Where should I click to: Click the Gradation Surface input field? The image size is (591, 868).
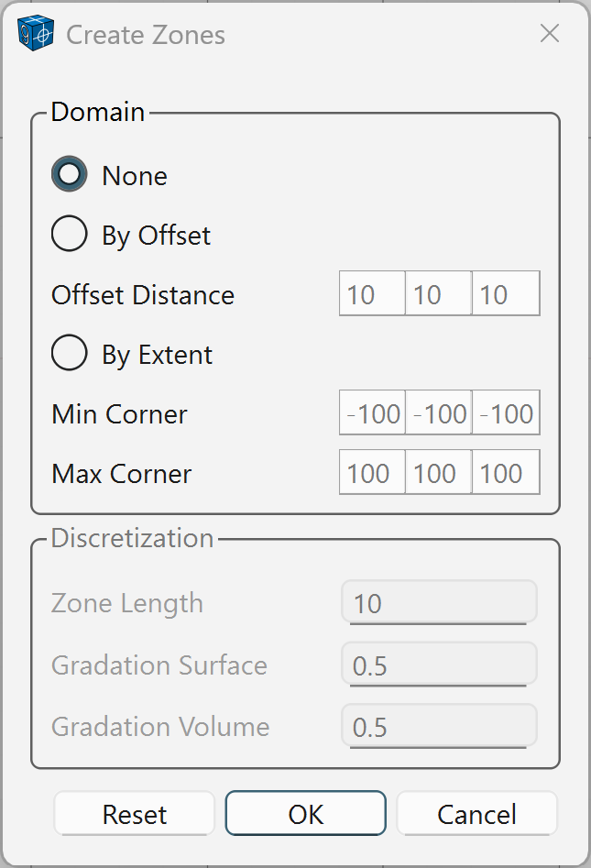(x=439, y=665)
